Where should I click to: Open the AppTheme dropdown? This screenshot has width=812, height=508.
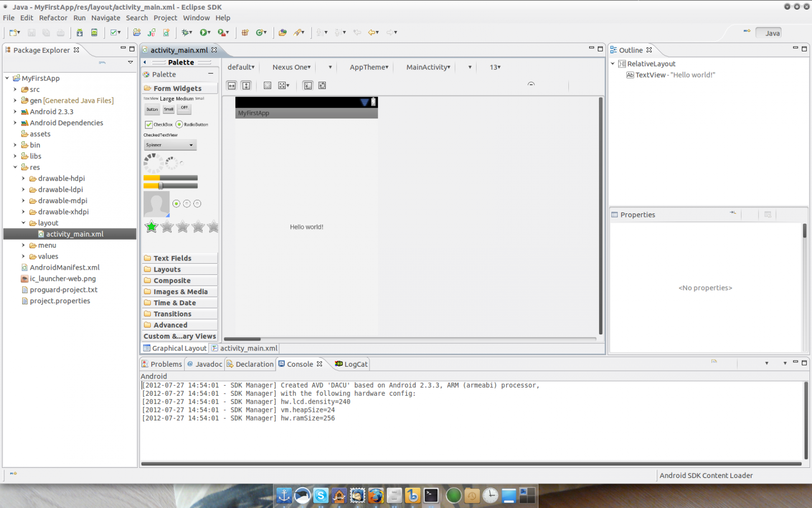369,67
